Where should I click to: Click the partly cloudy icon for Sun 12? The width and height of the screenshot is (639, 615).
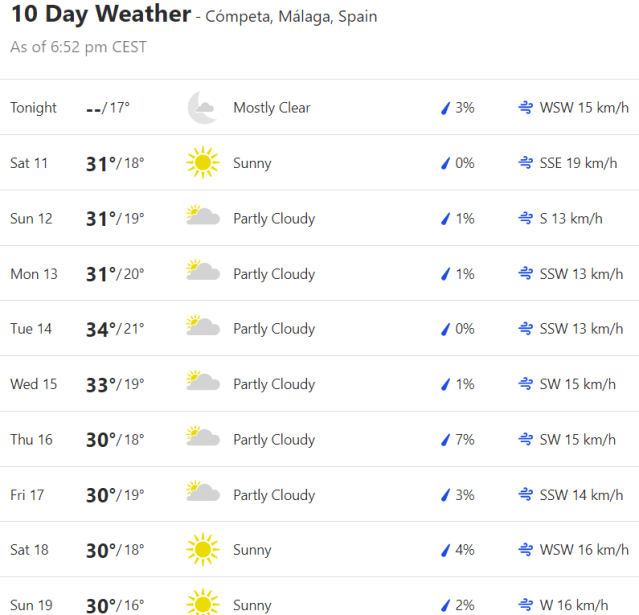(x=202, y=217)
